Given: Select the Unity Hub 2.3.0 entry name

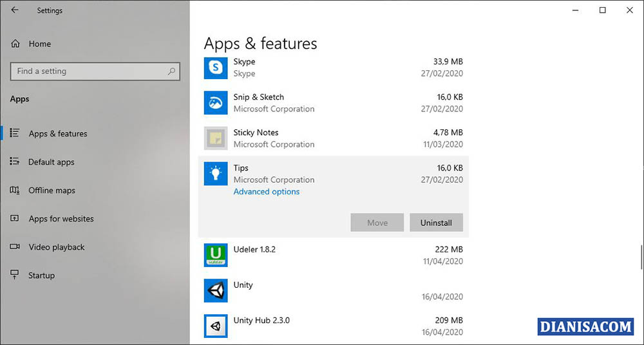Looking at the screenshot, I should tap(261, 320).
